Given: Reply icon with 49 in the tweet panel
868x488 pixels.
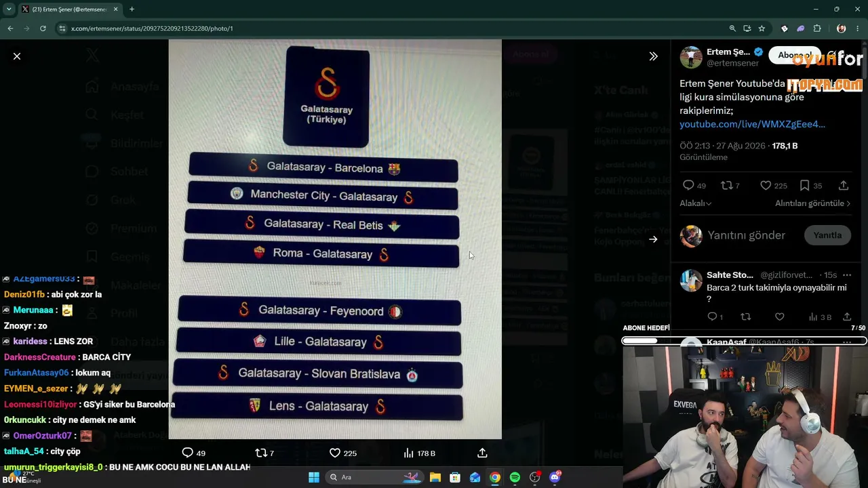Looking at the screenshot, I should [688, 185].
